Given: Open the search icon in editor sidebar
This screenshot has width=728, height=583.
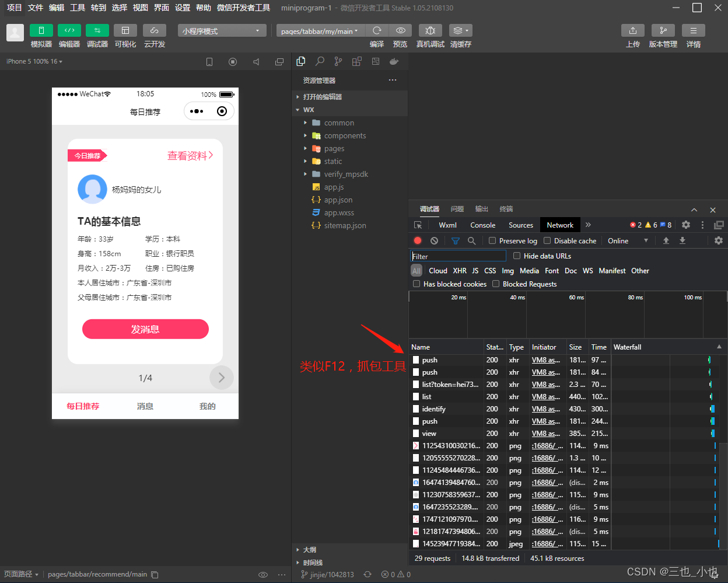Looking at the screenshot, I should [x=320, y=61].
